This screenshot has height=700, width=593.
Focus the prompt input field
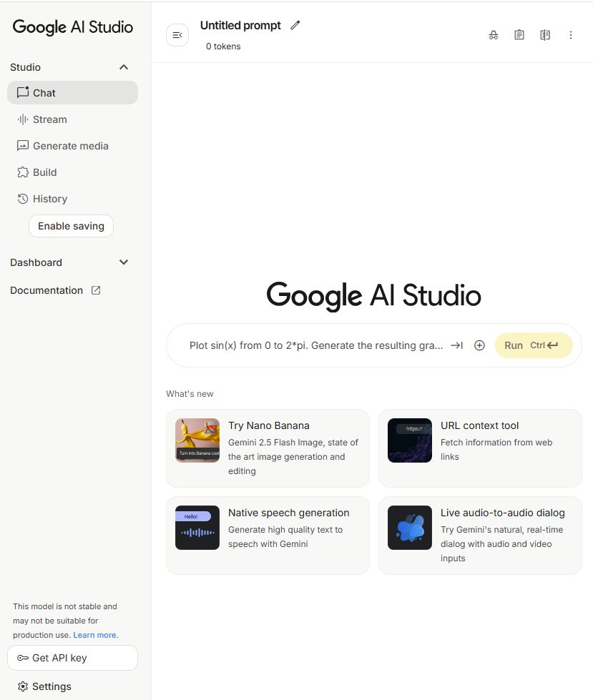pos(316,345)
